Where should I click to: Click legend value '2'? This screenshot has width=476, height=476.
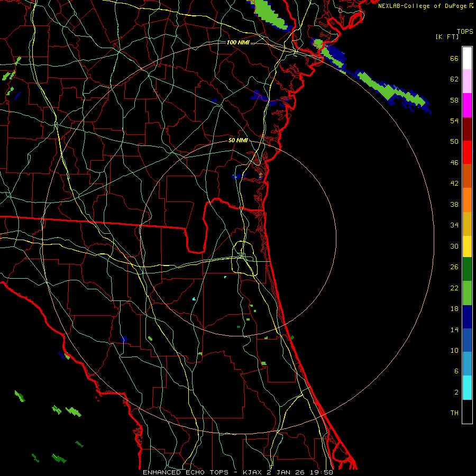[x=456, y=392]
